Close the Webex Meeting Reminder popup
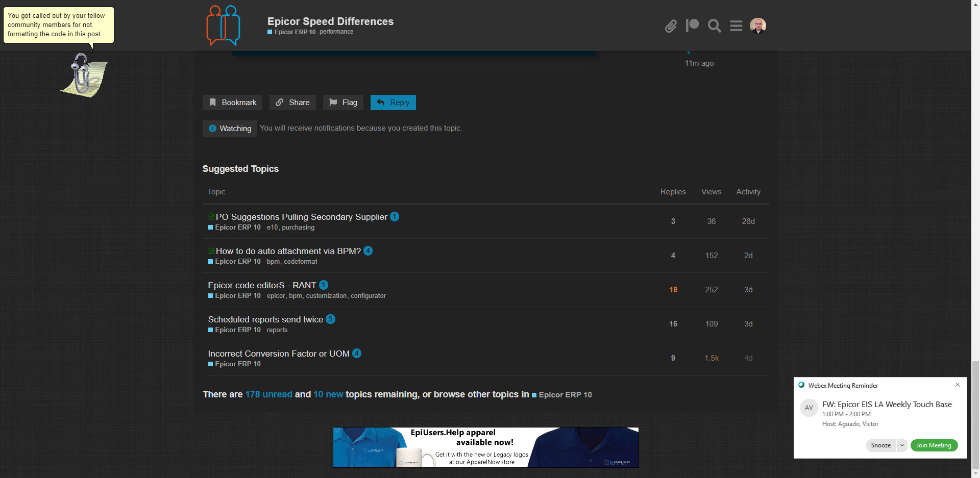Image resolution: width=980 pixels, height=478 pixels. tap(958, 385)
